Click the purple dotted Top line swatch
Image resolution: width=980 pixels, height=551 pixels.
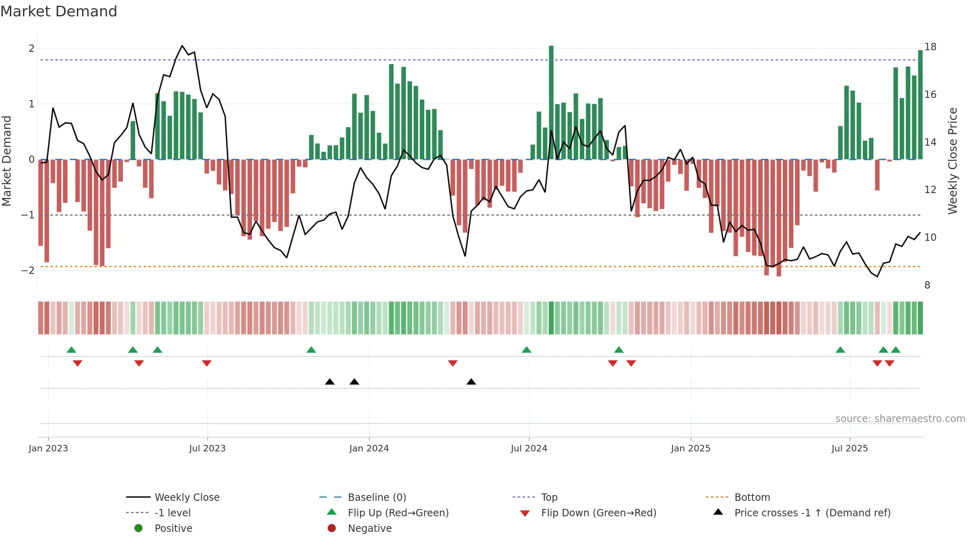(524, 497)
